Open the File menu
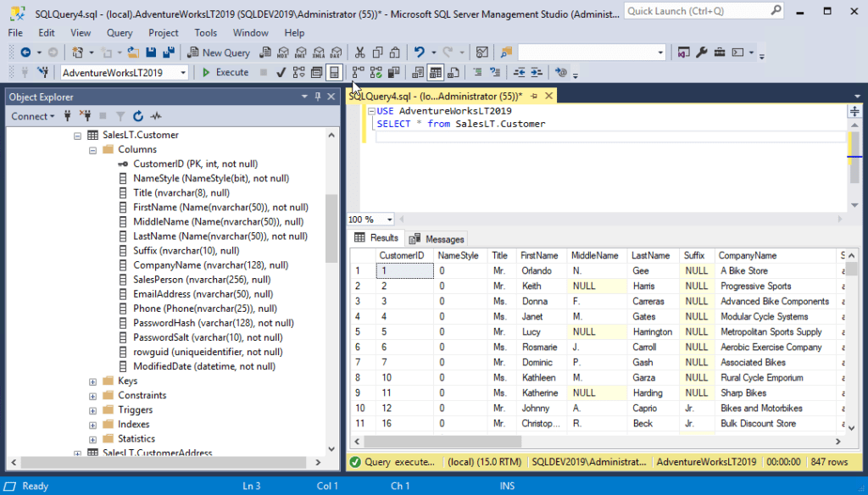The image size is (868, 495). [15, 33]
